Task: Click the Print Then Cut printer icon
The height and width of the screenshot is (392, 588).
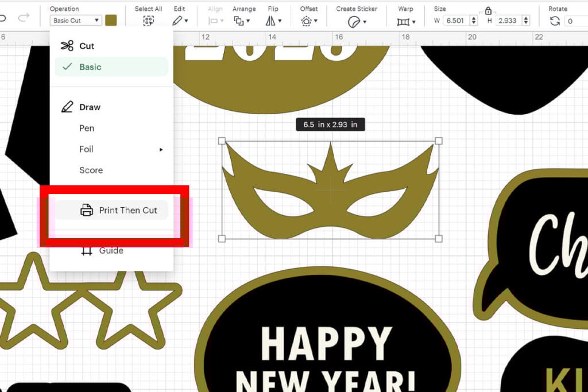Action: (87, 210)
